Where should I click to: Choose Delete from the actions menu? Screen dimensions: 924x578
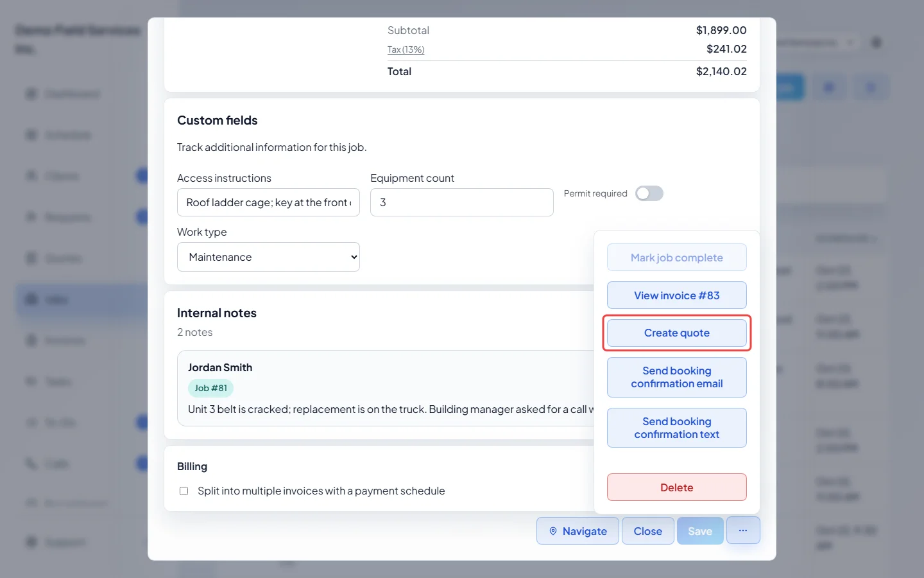click(677, 487)
